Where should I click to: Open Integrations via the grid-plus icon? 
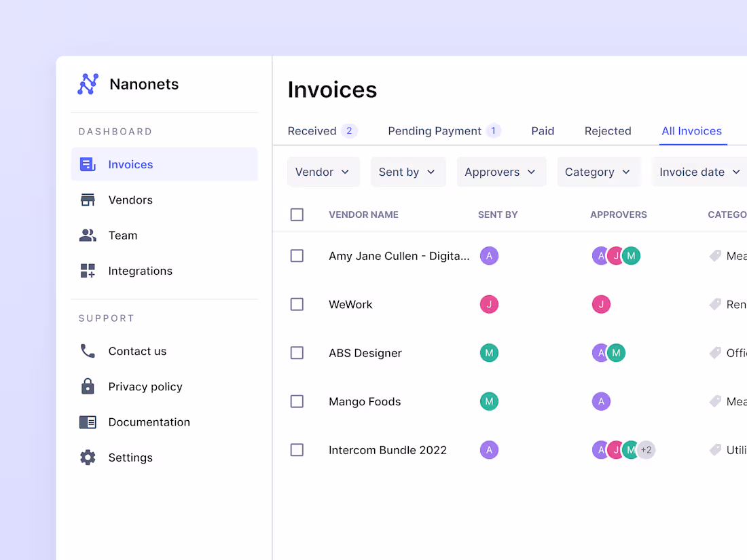pos(88,271)
